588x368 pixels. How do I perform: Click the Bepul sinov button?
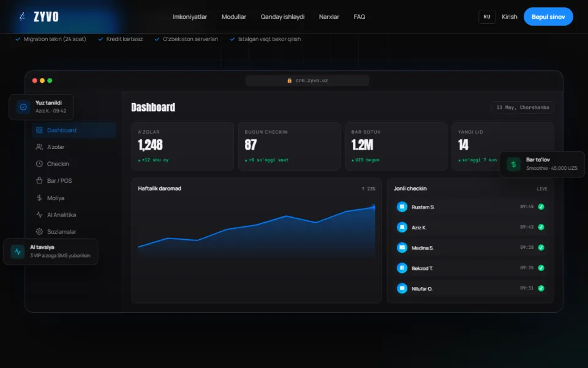click(x=548, y=17)
